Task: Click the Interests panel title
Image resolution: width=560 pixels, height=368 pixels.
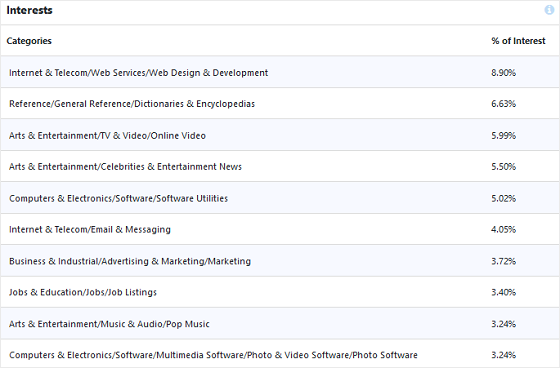Action: (29, 10)
